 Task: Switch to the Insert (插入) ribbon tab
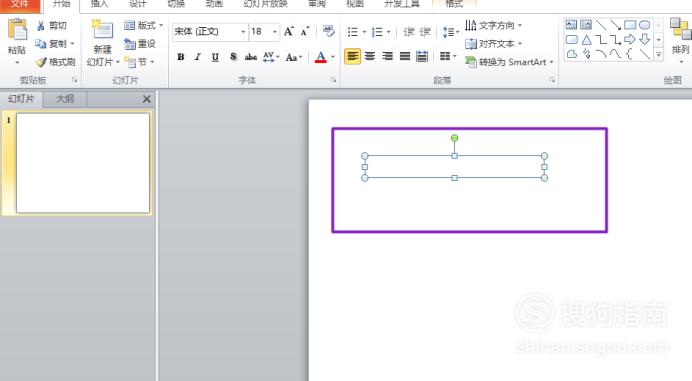click(99, 4)
